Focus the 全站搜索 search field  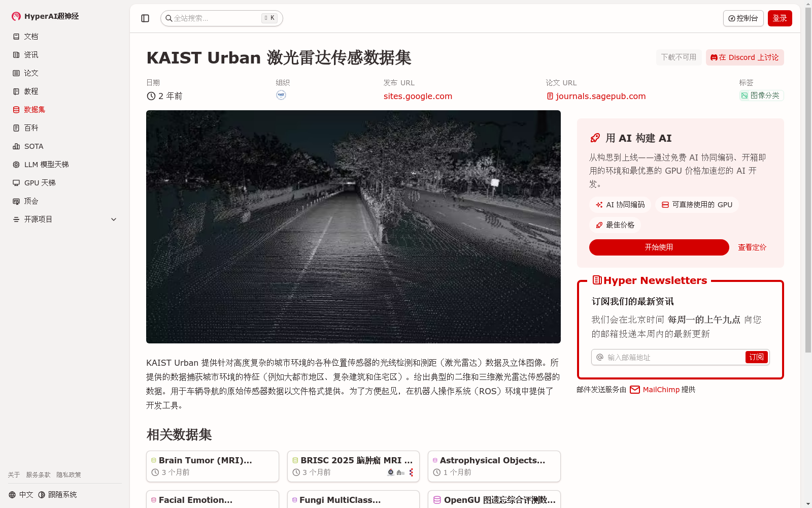pyautogui.click(x=222, y=18)
